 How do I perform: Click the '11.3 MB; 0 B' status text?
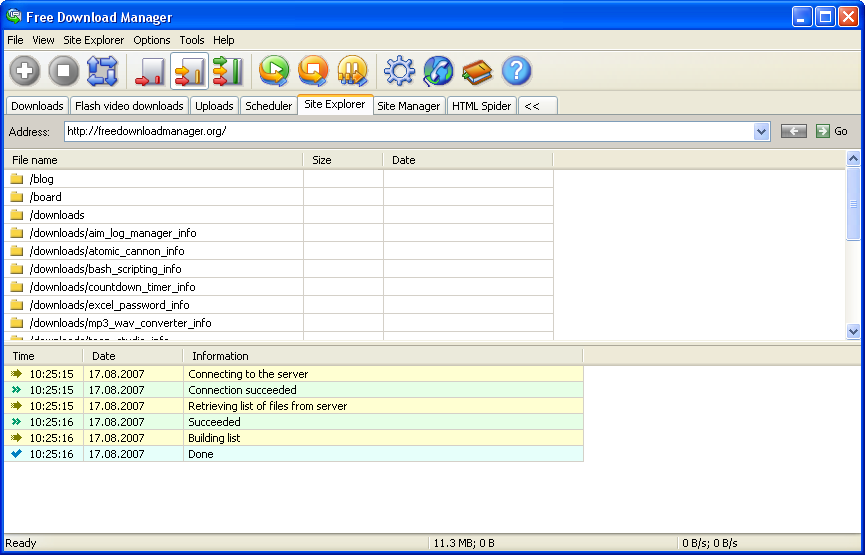(x=464, y=543)
